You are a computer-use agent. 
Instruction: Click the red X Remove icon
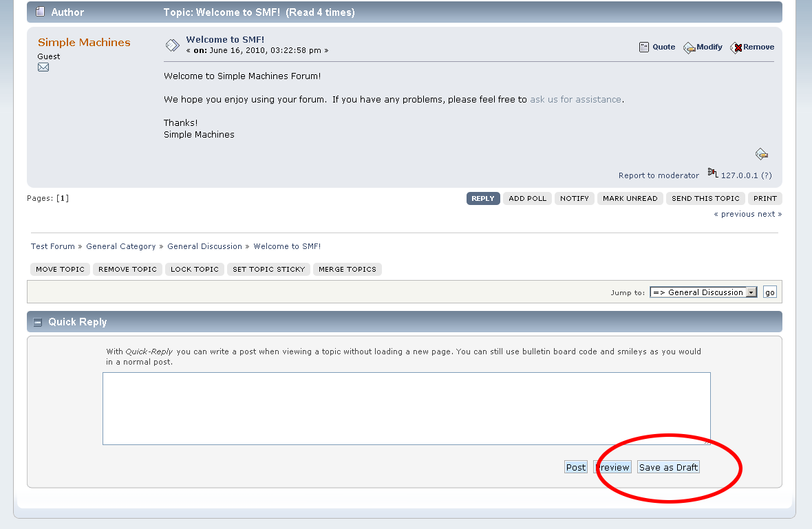click(x=736, y=48)
